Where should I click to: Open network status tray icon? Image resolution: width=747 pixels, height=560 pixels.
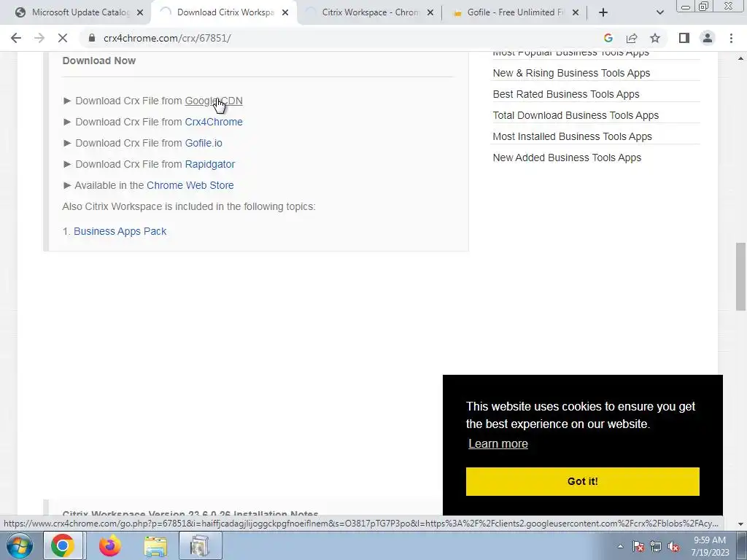(656, 546)
